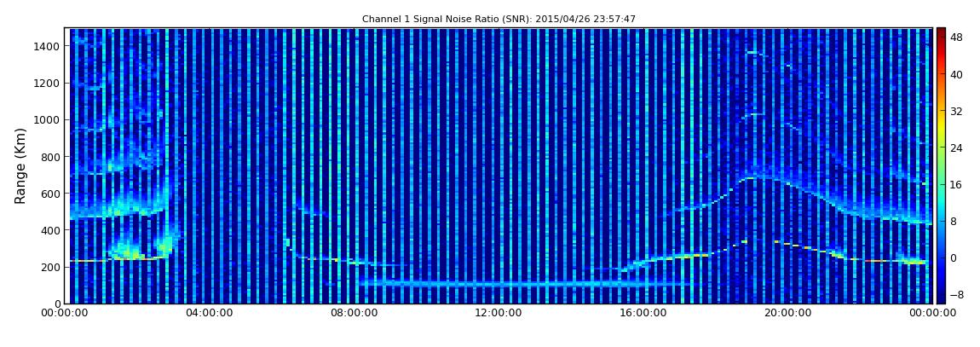Click the 12:00:00 time axis label

tap(499, 313)
